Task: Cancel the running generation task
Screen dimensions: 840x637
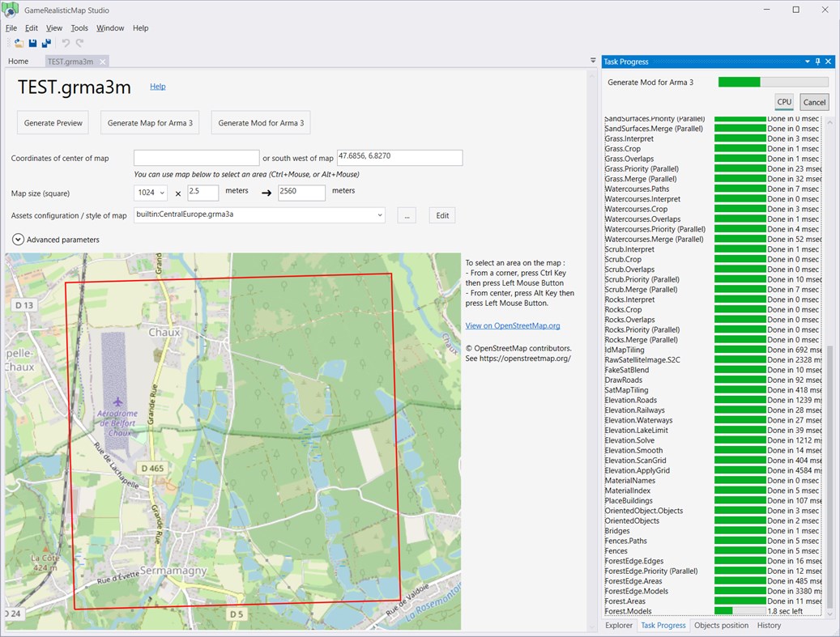Action: coord(814,102)
